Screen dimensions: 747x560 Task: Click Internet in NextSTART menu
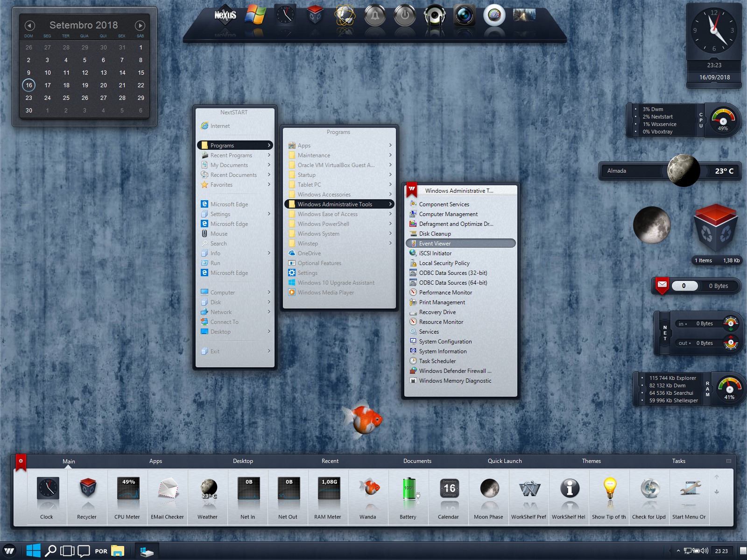coord(236,126)
